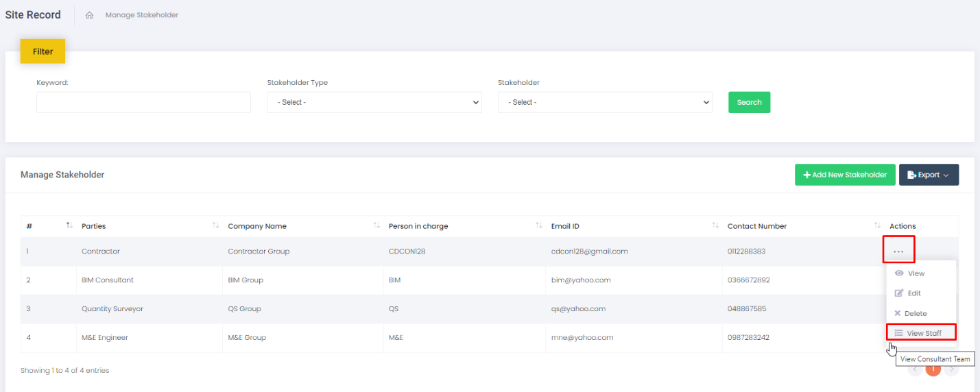This screenshot has height=392, width=980.
Task: Select View from the actions menu
Action: tap(916, 273)
